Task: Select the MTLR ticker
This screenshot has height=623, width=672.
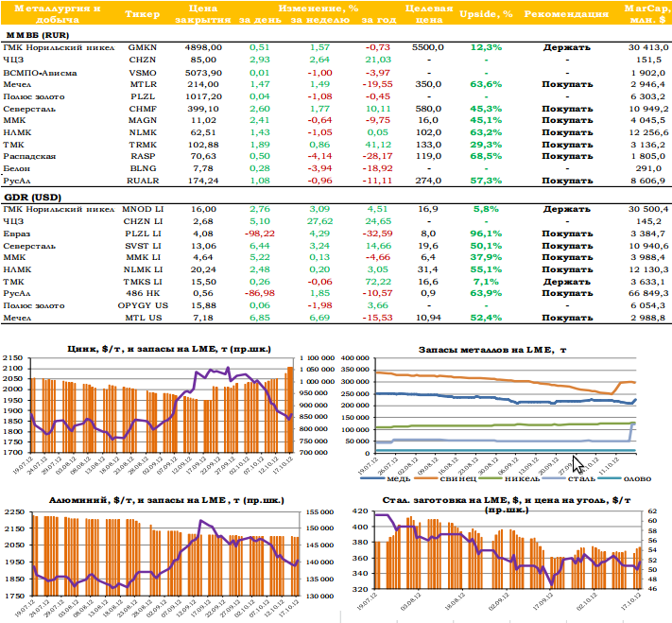Action: coord(144,84)
